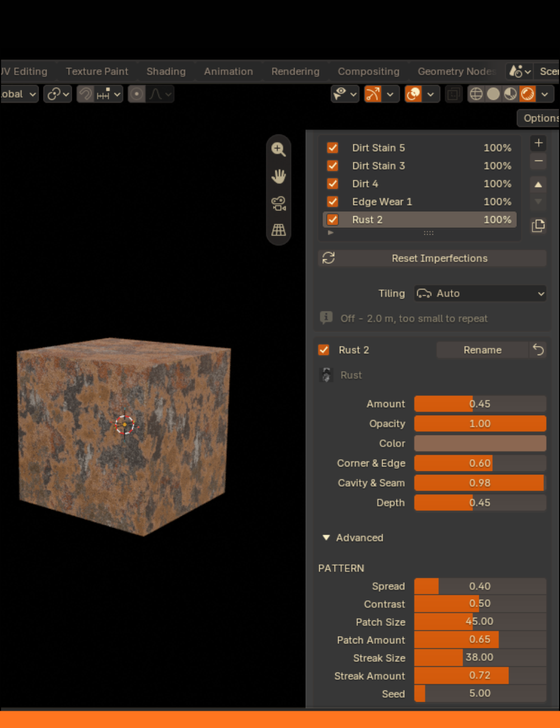Image resolution: width=560 pixels, height=728 pixels.
Task: Click the Cavity & Seam slider
Action: (480, 483)
